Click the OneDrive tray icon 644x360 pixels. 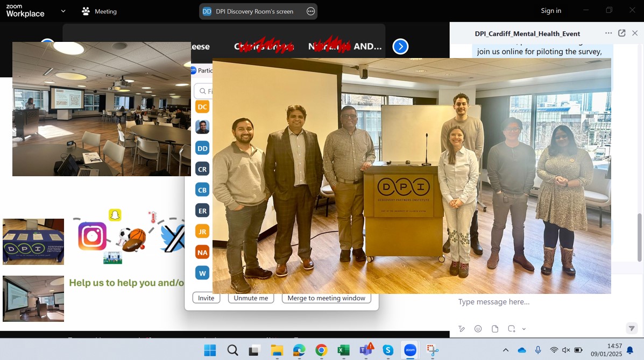522,350
